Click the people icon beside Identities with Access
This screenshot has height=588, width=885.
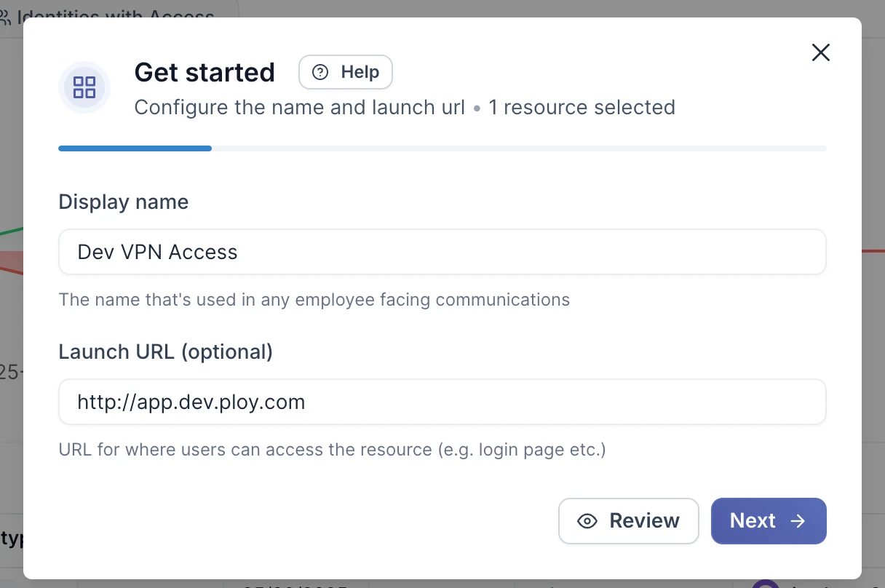pyautogui.click(x=4, y=15)
